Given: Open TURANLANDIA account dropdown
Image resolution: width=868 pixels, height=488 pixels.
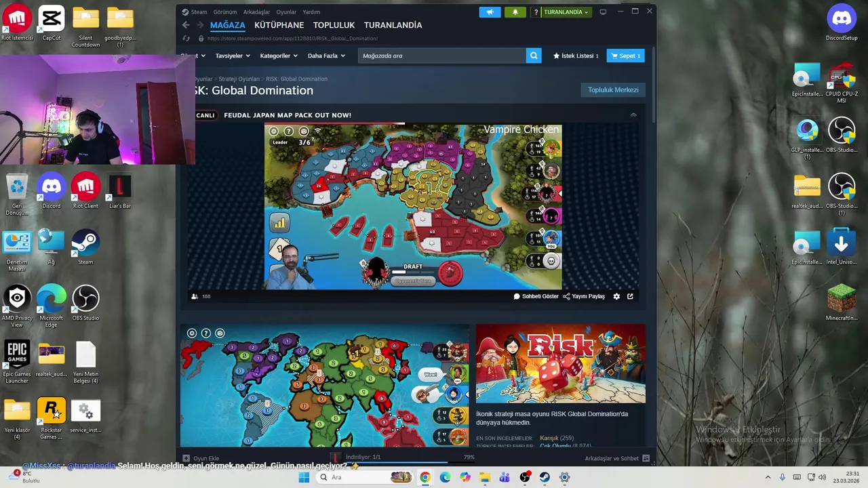Looking at the screenshot, I should click(566, 12).
